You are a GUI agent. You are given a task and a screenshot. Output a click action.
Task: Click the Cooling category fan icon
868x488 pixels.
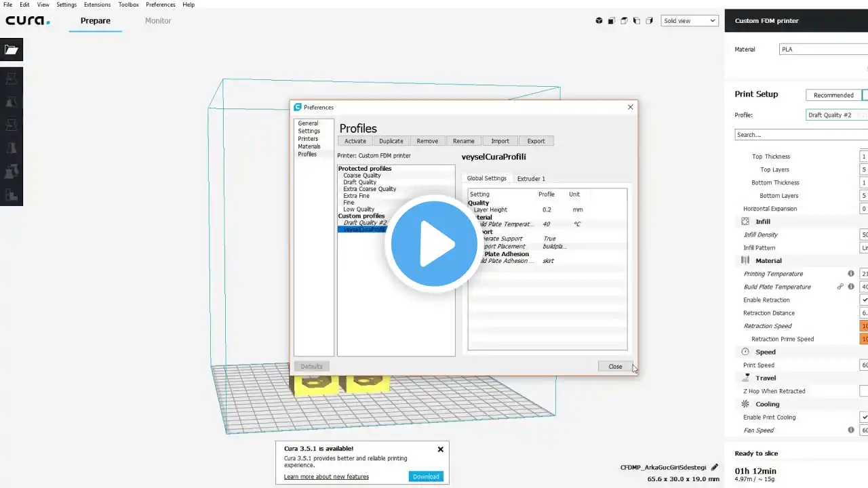pyautogui.click(x=745, y=404)
